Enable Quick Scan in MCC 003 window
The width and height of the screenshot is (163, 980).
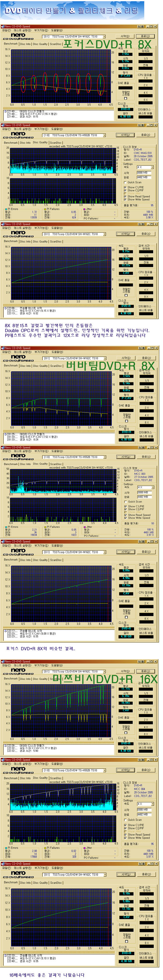click(125, 501)
